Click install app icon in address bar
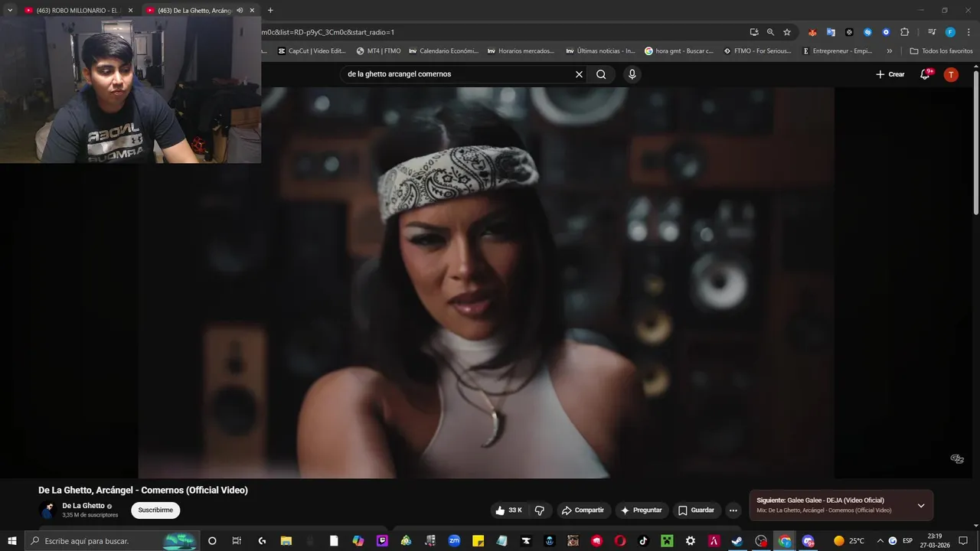 click(x=754, y=32)
